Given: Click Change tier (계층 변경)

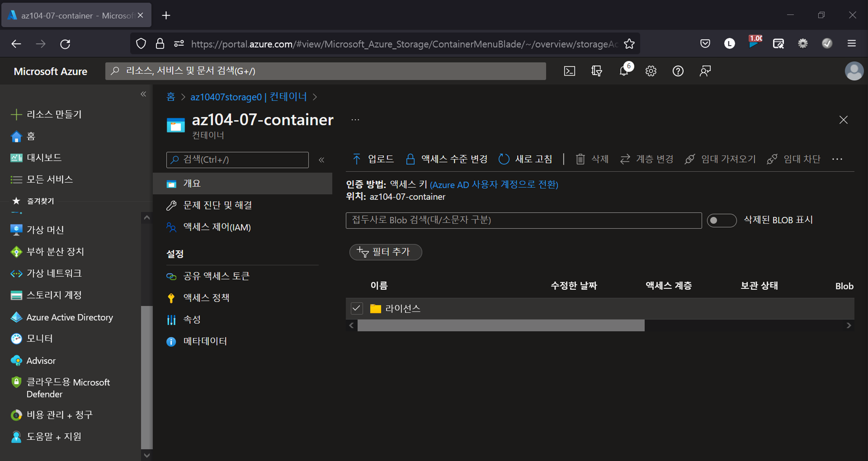Looking at the screenshot, I should 647,159.
